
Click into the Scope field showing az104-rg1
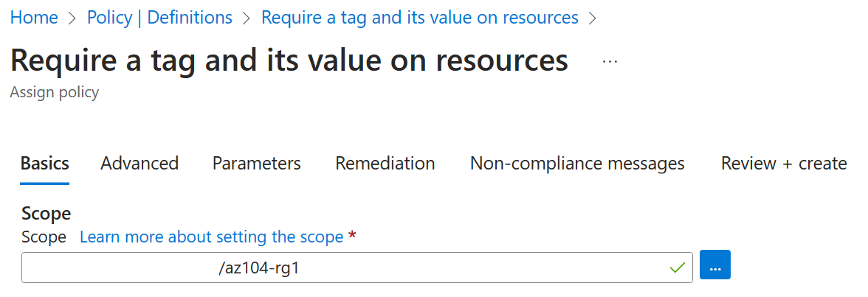(x=340, y=268)
